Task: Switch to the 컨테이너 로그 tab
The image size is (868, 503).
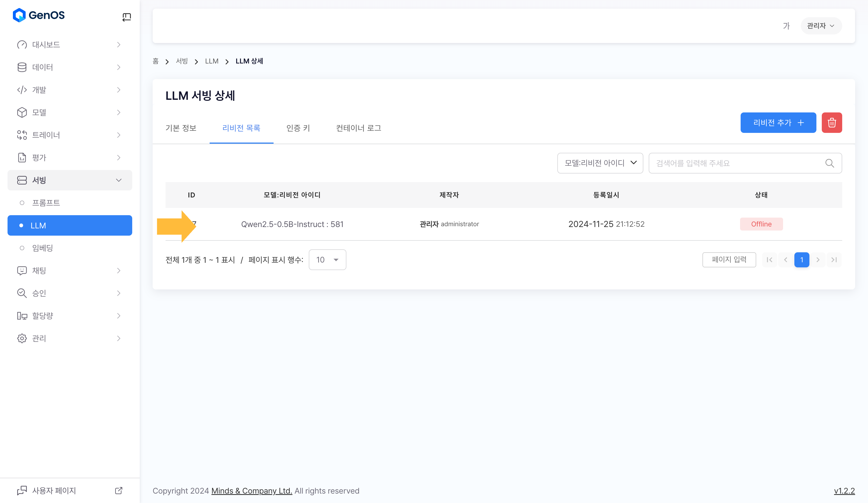Action: coord(358,128)
